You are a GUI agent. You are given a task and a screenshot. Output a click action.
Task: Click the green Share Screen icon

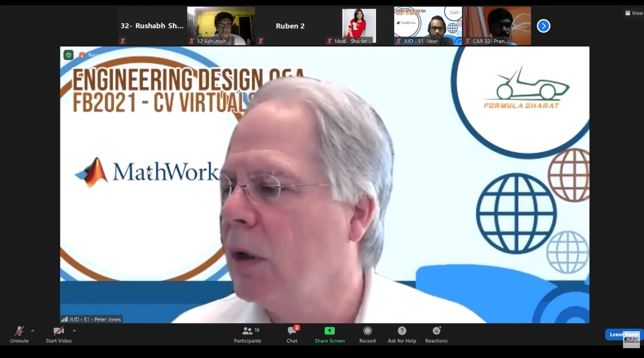click(329, 331)
